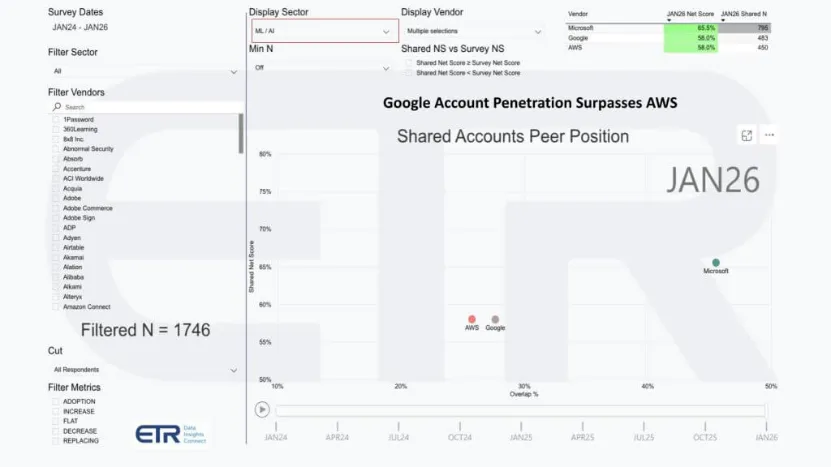Click the AWS red data point
Screen dimensions: 831x468
pos(472,319)
